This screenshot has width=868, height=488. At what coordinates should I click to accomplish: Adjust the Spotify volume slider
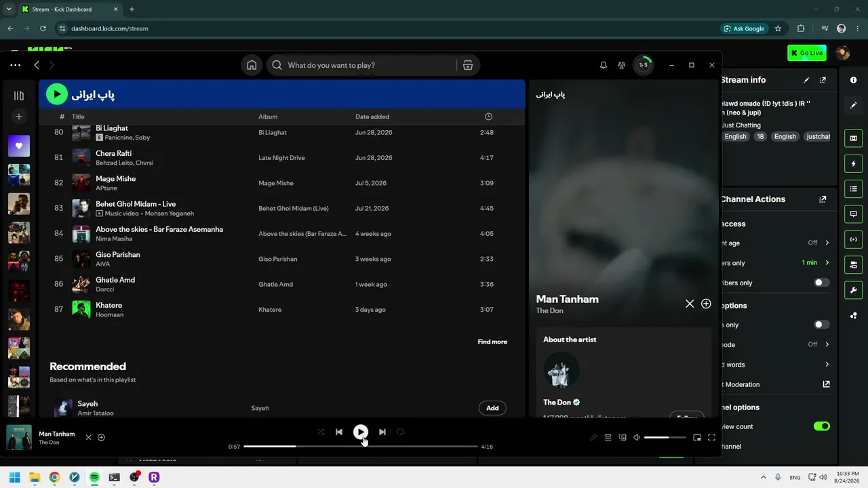[665, 438]
